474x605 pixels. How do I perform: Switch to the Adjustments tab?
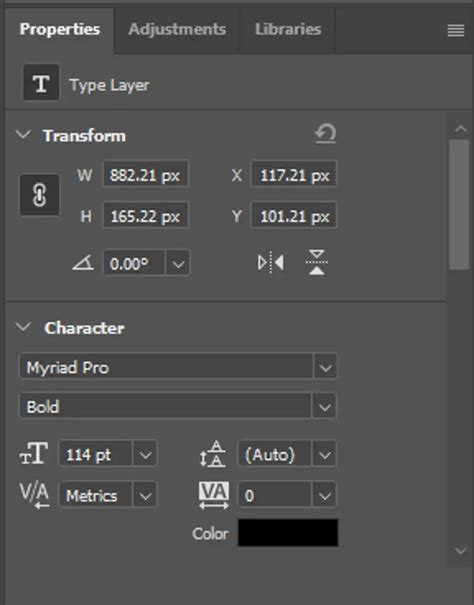177,29
